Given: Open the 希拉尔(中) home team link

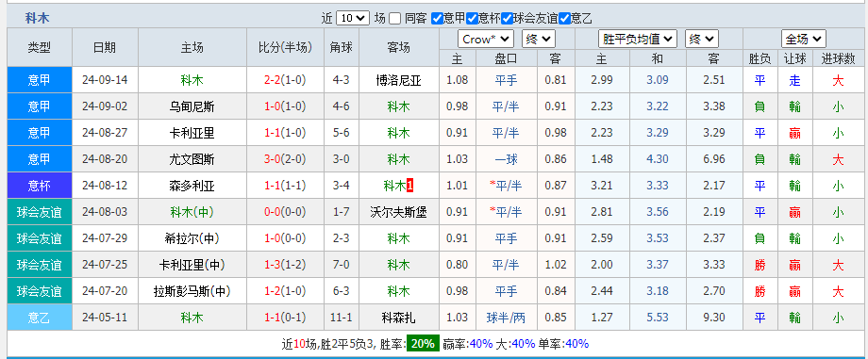Looking at the screenshot, I should click(192, 238).
